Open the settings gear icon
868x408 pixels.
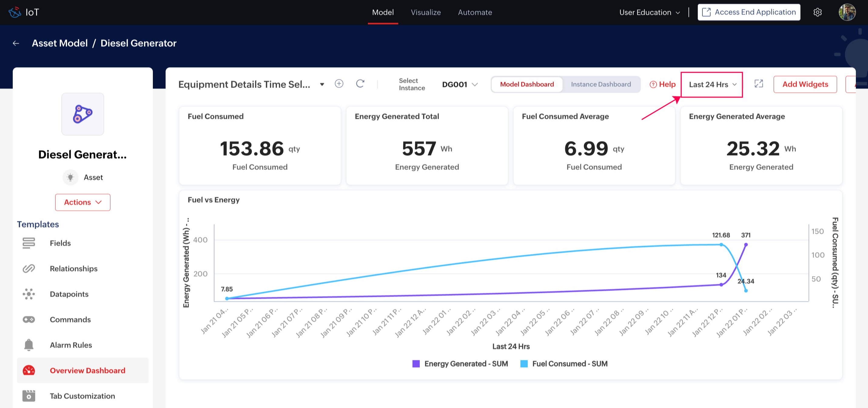click(817, 12)
